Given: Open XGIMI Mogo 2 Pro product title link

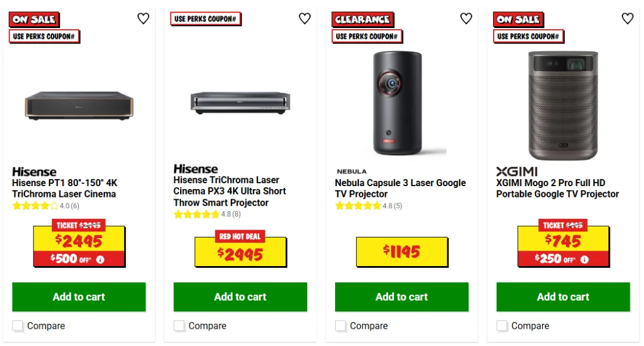Looking at the screenshot, I should click(558, 188).
